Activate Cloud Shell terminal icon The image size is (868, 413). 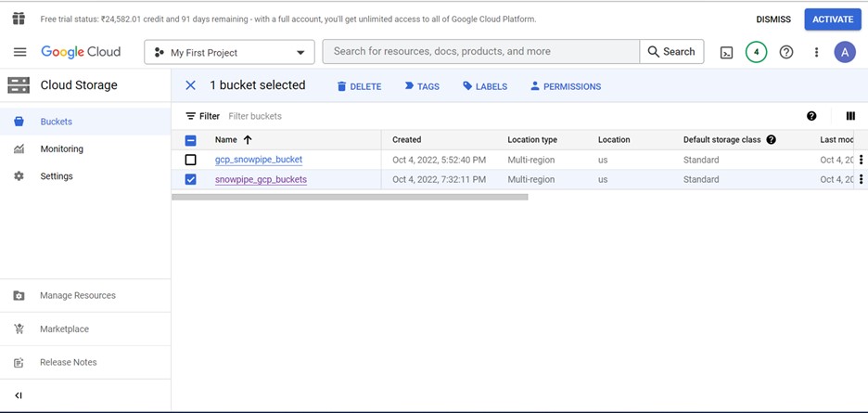727,52
